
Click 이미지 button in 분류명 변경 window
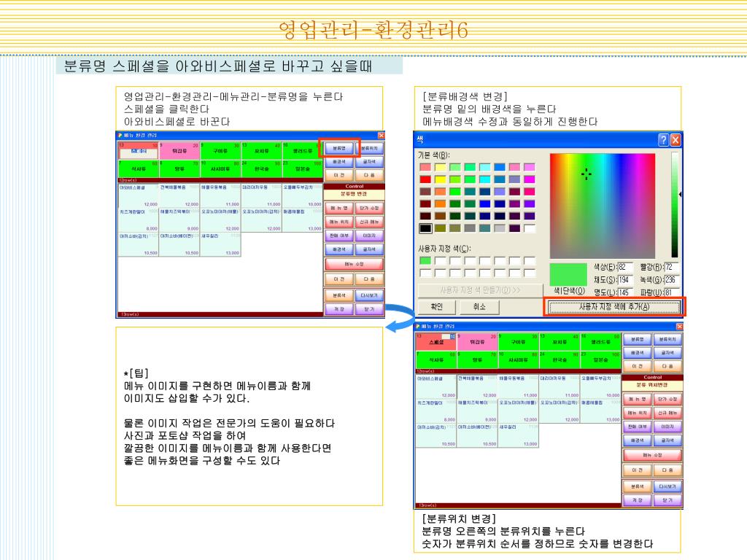pos(369,236)
